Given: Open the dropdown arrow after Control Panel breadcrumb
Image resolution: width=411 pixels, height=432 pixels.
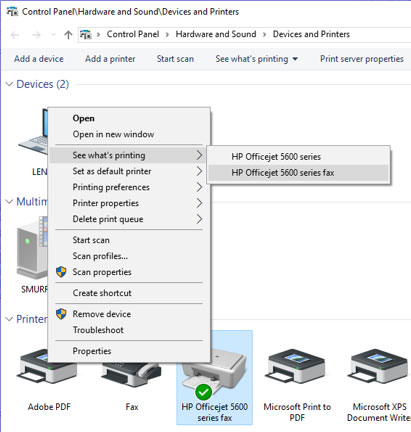Looking at the screenshot, I should (x=167, y=34).
